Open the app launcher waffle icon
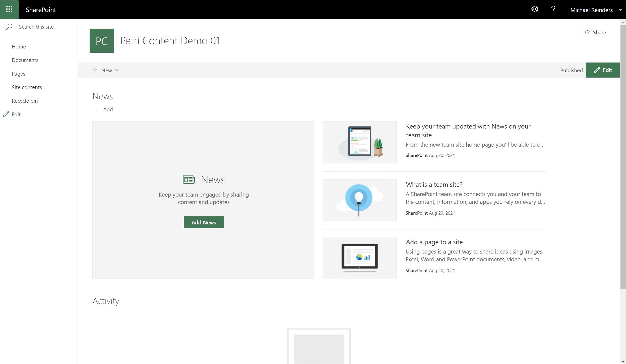626x364 pixels. point(9,10)
